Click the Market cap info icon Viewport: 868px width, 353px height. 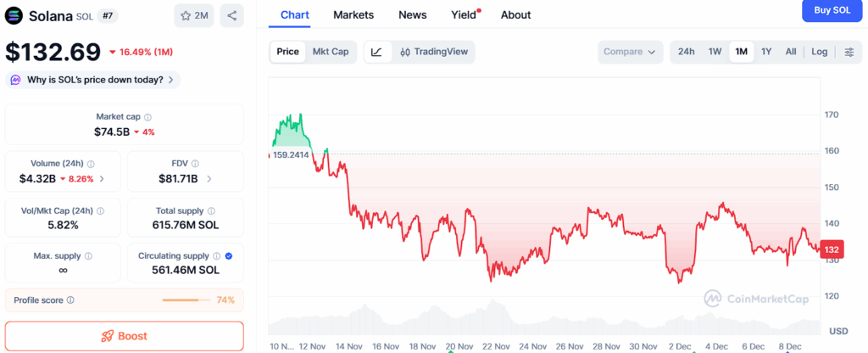click(147, 117)
